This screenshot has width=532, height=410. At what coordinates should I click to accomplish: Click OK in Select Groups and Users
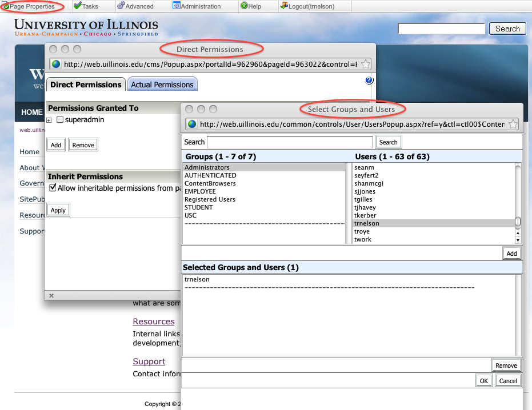click(x=483, y=381)
